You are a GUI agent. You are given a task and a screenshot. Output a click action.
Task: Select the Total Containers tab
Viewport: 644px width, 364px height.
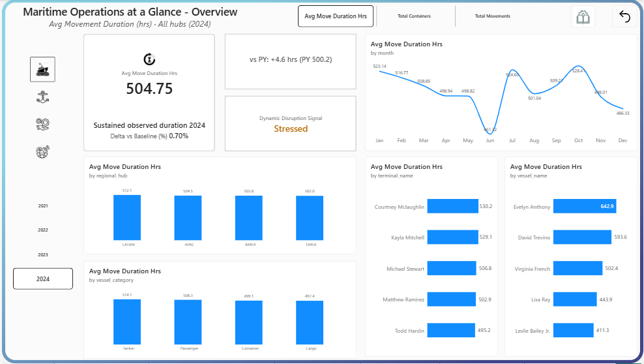click(x=414, y=16)
